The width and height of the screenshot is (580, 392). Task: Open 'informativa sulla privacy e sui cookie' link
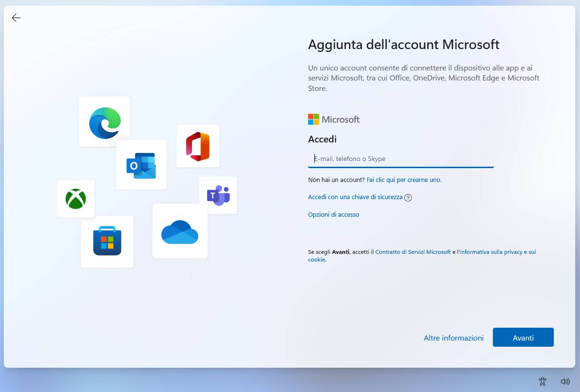click(x=422, y=256)
